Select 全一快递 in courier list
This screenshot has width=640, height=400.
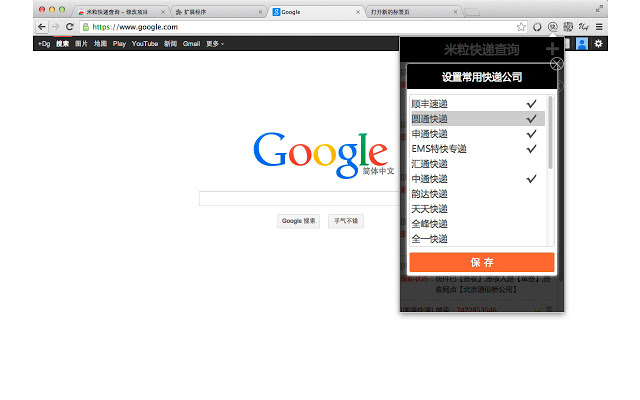tap(478, 239)
